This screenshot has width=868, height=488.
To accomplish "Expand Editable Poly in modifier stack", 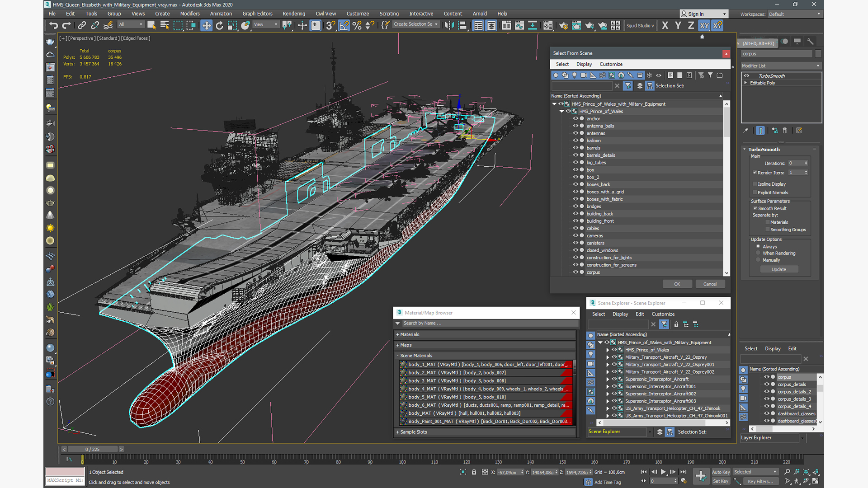I will [745, 83].
